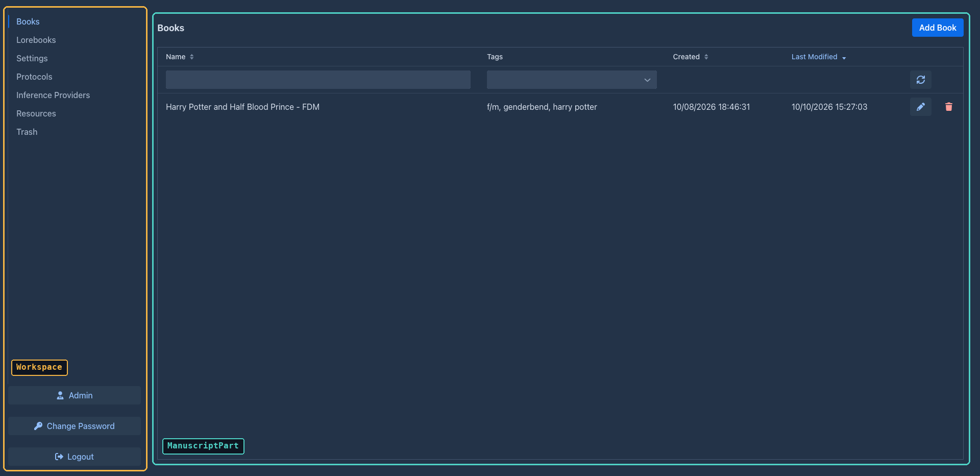Log out using the Logout button
980x476 pixels.
click(x=75, y=457)
